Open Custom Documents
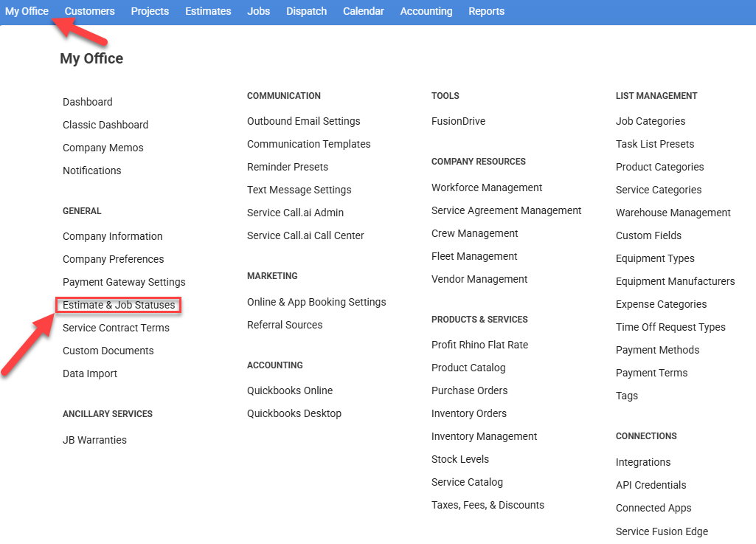Screen dimensions: 756x544 (x=108, y=351)
